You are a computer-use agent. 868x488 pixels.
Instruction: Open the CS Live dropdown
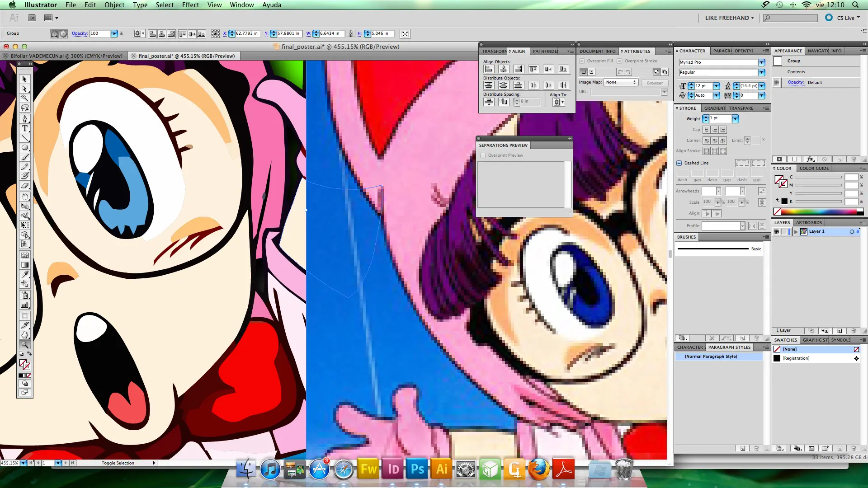click(848, 18)
